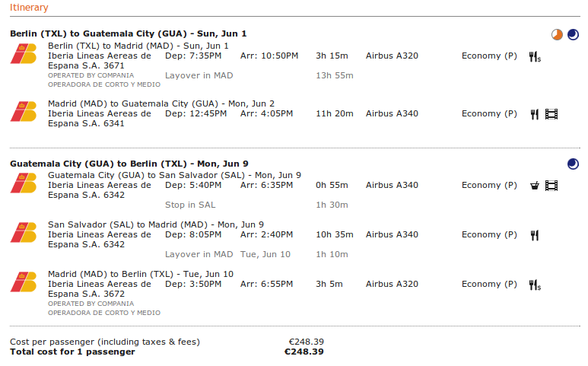The height and width of the screenshot is (366, 588).
Task: Click the Iberia logo beside Berlin to Madrid flight
Action: [x=24, y=53]
